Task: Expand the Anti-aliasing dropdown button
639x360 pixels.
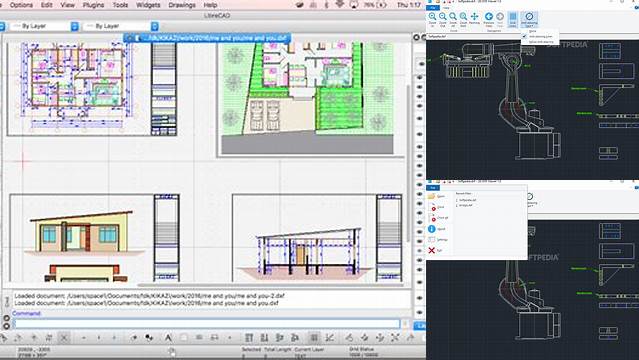Action: pyautogui.click(x=529, y=19)
